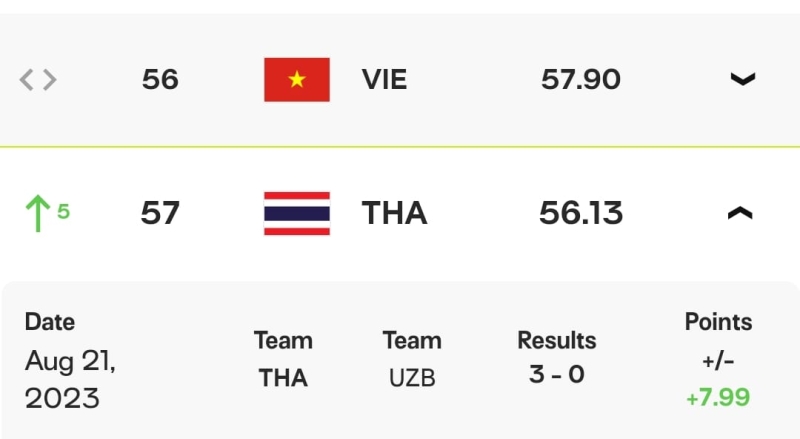Collapse the THA row with up chevron
Screen dimensions: 800x439
740,213
